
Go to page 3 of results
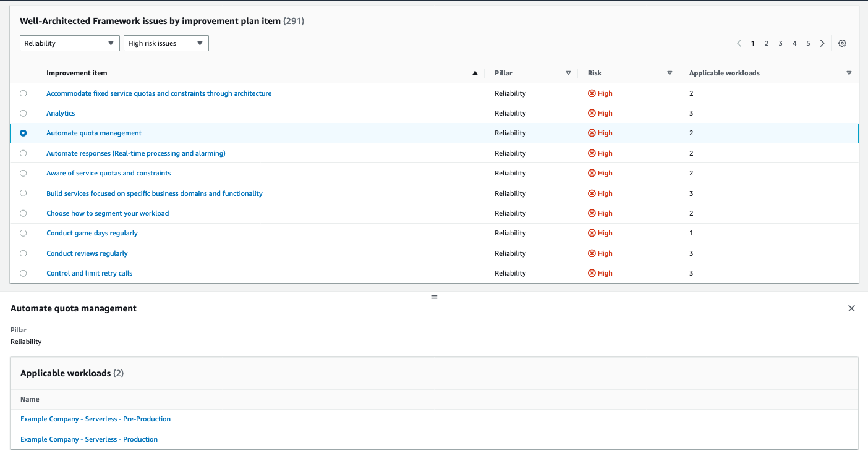click(x=780, y=43)
